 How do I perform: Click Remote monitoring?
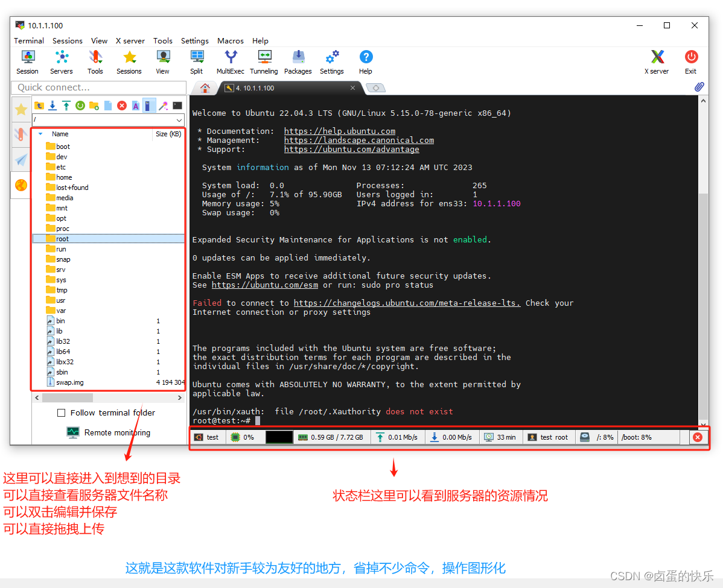[x=109, y=432]
